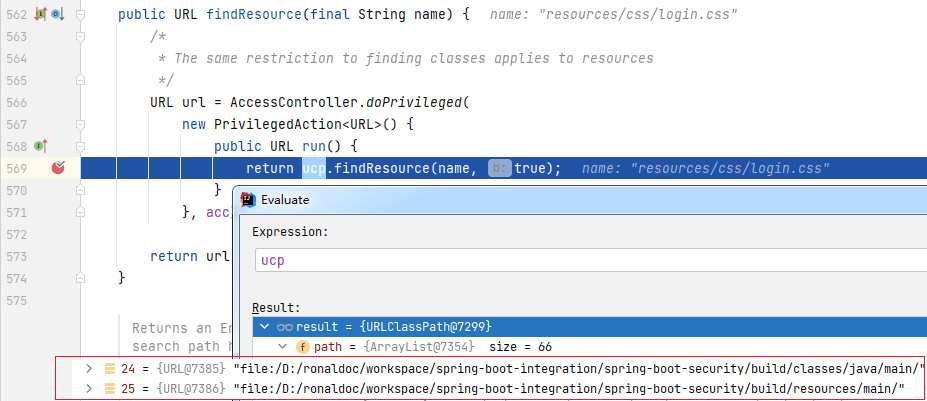Collapse the comment block fold on line 563
Image resolution: width=927 pixels, height=401 pixels.
80,37
